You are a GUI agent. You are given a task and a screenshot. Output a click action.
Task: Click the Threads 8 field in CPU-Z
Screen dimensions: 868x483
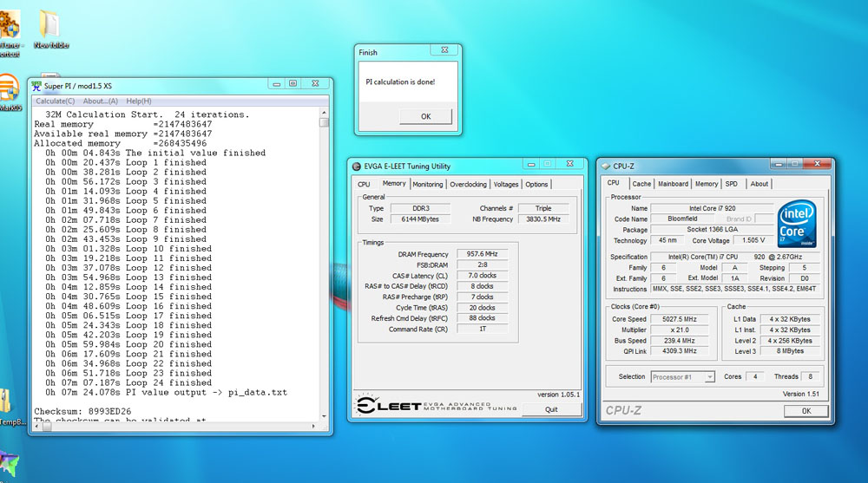[810, 376]
